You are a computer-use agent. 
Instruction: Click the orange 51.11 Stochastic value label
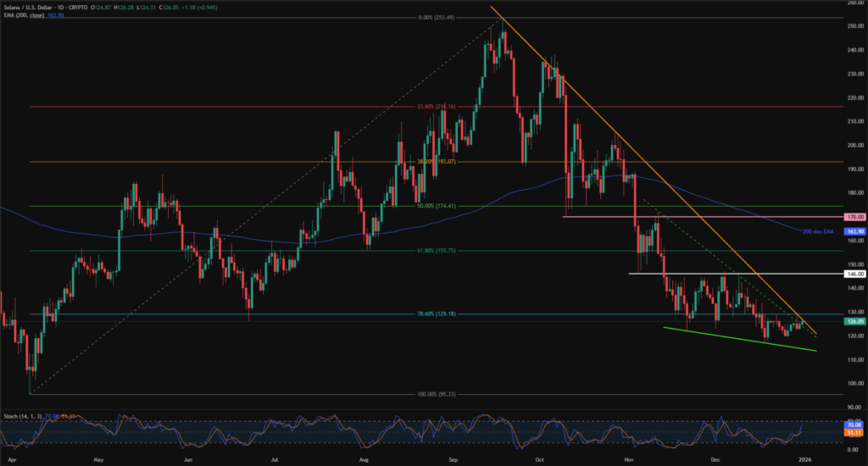click(854, 432)
